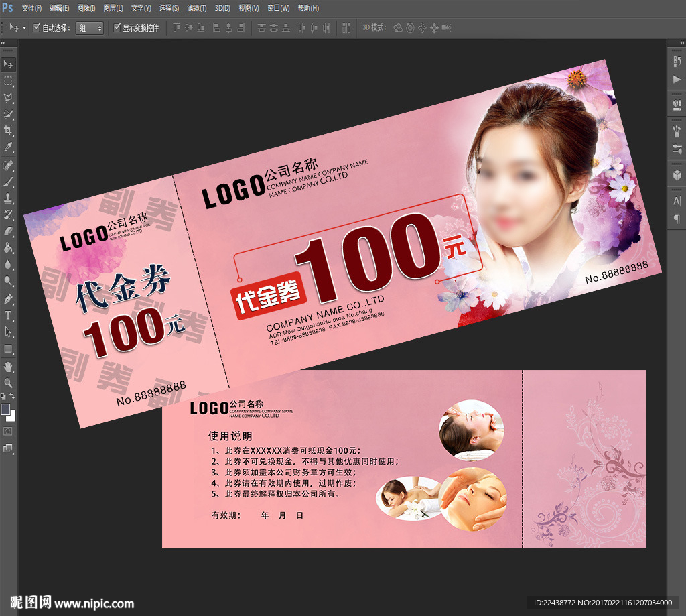Select the Blur tool
The width and height of the screenshot is (686, 616).
point(8,265)
